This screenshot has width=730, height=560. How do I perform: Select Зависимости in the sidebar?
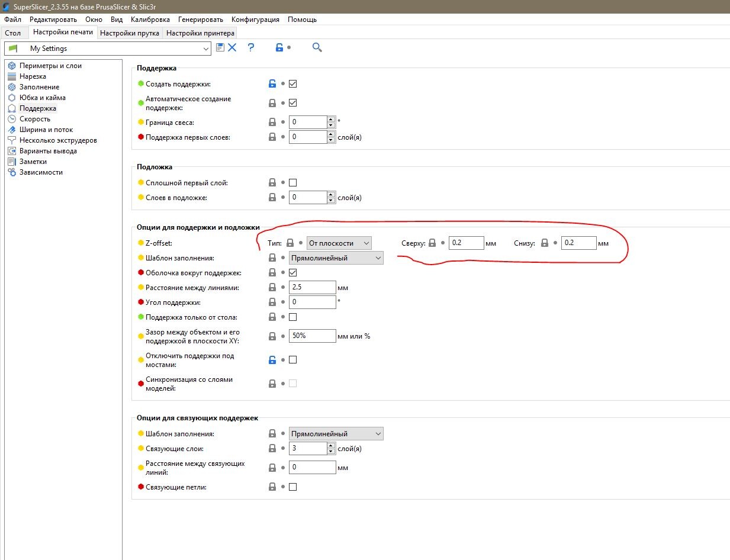(x=41, y=172)
